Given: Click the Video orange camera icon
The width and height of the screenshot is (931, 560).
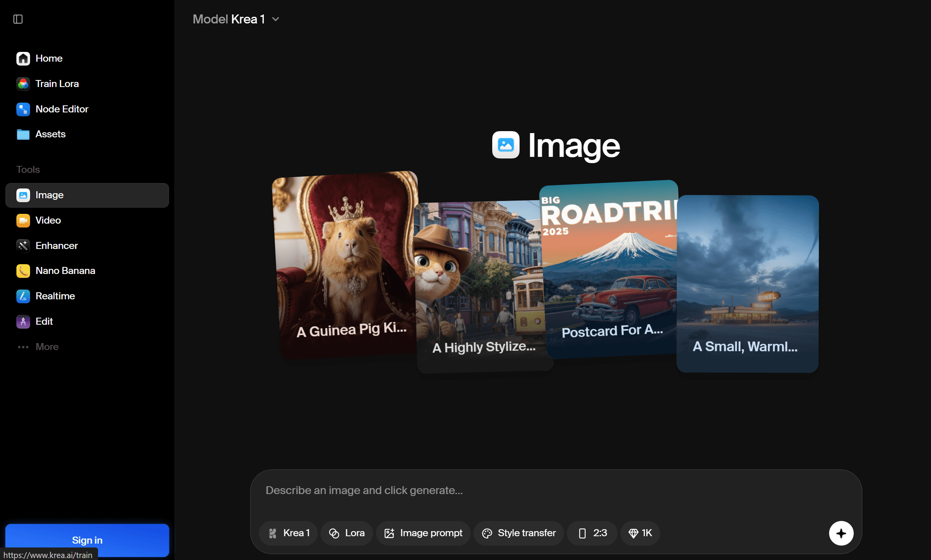Looking at the screenshot, I should pyautogui.click(x=23, y=220).
